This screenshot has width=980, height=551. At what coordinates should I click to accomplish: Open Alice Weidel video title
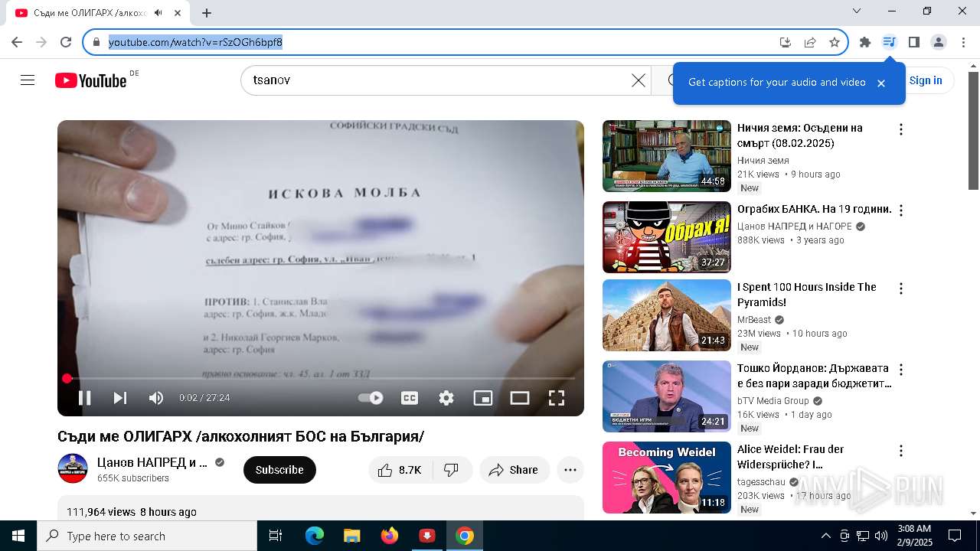[x=791, y=457]
